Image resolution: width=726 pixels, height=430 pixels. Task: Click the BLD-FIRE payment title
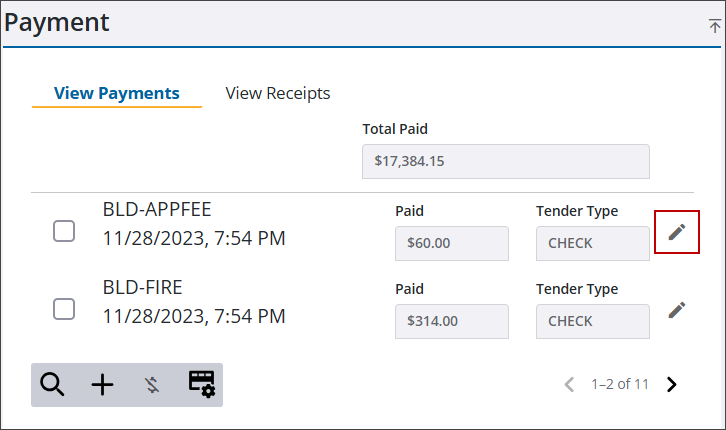(143, 287)
